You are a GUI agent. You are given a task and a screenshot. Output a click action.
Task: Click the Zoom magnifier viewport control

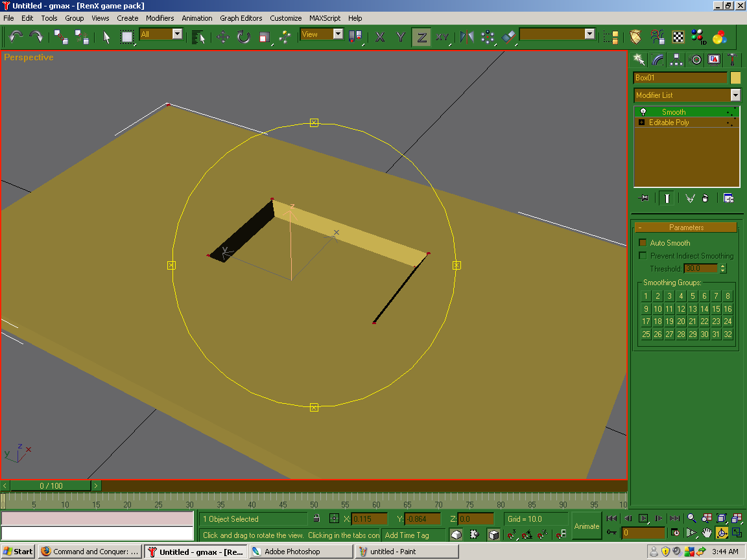691,518
